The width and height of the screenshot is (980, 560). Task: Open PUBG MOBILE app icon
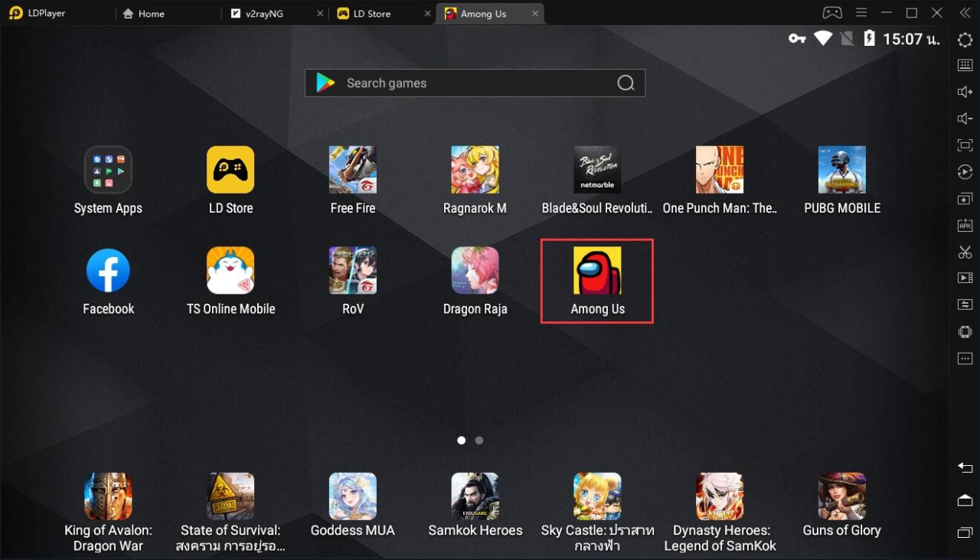841,170
